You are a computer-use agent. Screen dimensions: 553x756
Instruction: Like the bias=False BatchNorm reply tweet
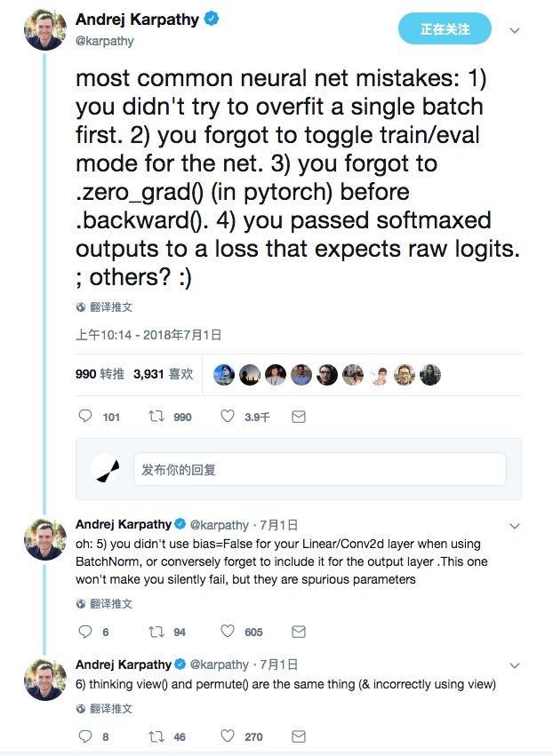[x=227, y=632]
